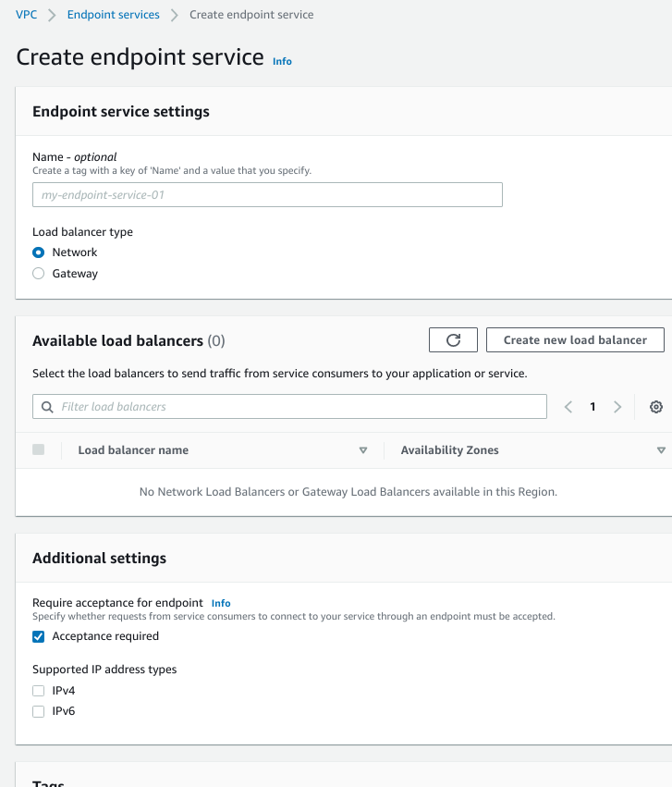This screenshot has height=787, width=672.
Task: Enable IPv6 supported address type
Action: click(x=39, y=712)
